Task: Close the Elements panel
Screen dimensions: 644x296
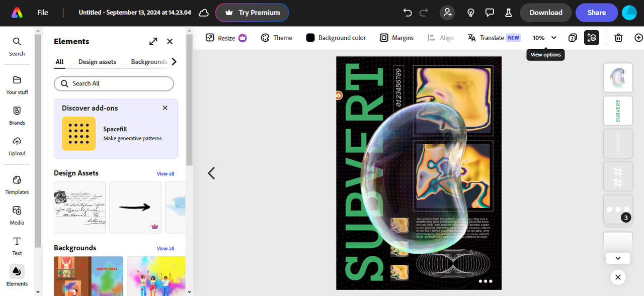Action: tap(170, 42)
